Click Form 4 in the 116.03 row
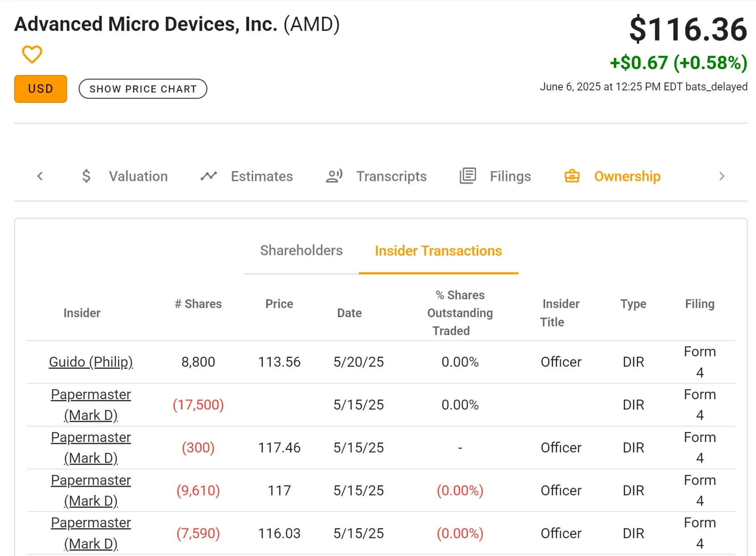The height and width of the screenshot is (556, 756). (700, 534)
